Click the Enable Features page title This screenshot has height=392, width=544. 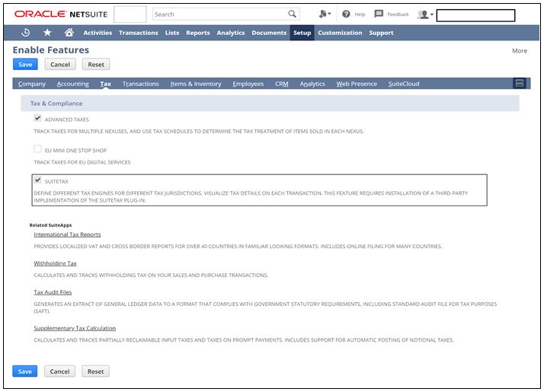point(51,50)
